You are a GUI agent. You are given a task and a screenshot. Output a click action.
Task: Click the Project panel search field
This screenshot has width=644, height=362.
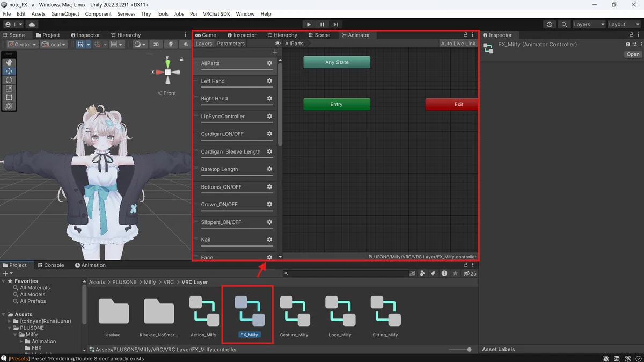pyautogui.click(x=346, y=273)
